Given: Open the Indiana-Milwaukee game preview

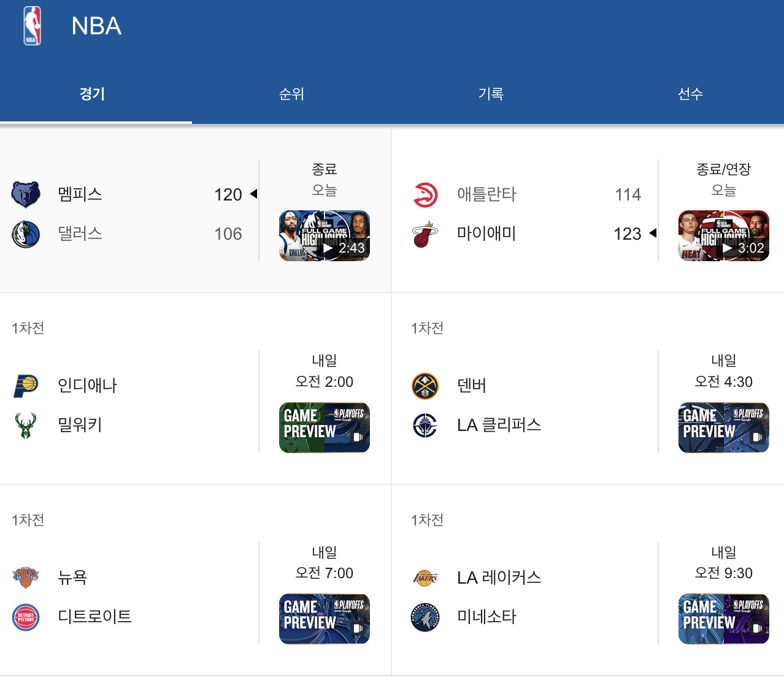Looking at the screenshot, I should click(x=325, y=427).
